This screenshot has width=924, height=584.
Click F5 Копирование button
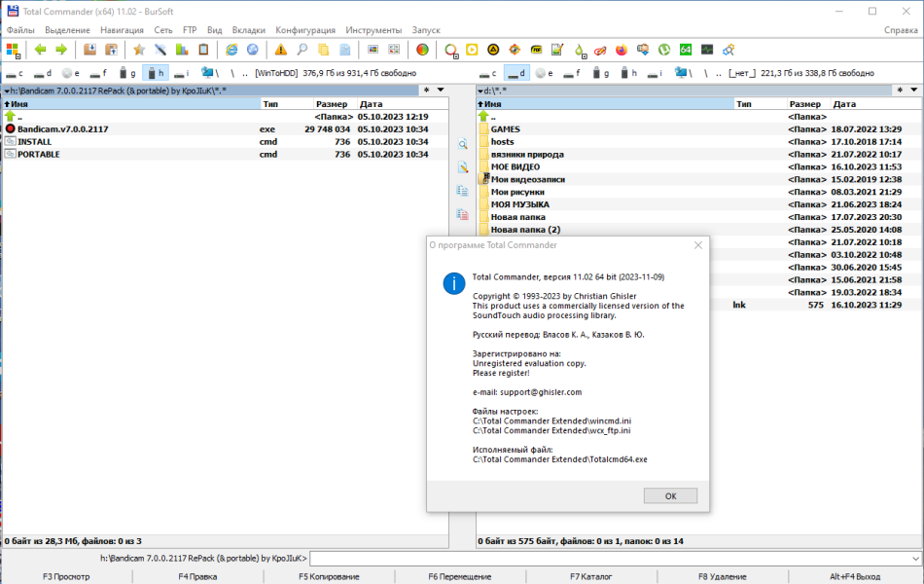(329, 577)
